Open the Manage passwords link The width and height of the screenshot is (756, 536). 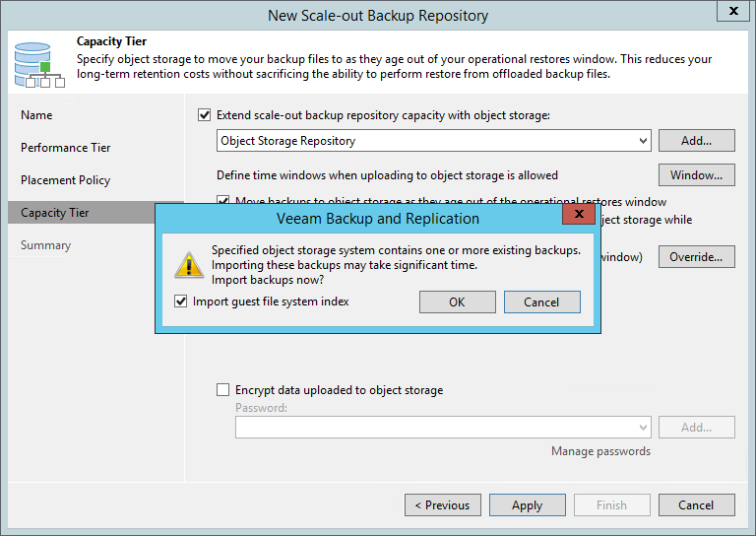tap(600, 451)
